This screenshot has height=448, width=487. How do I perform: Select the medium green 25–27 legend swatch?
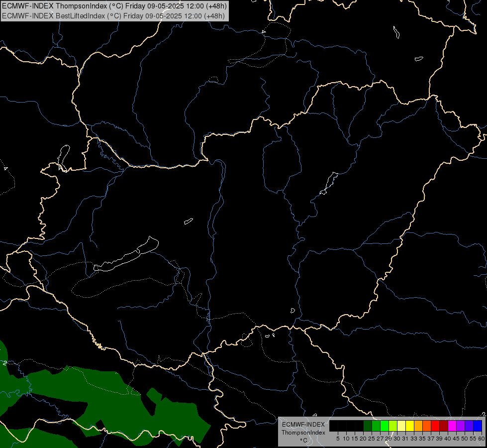(x=376, y=426)
